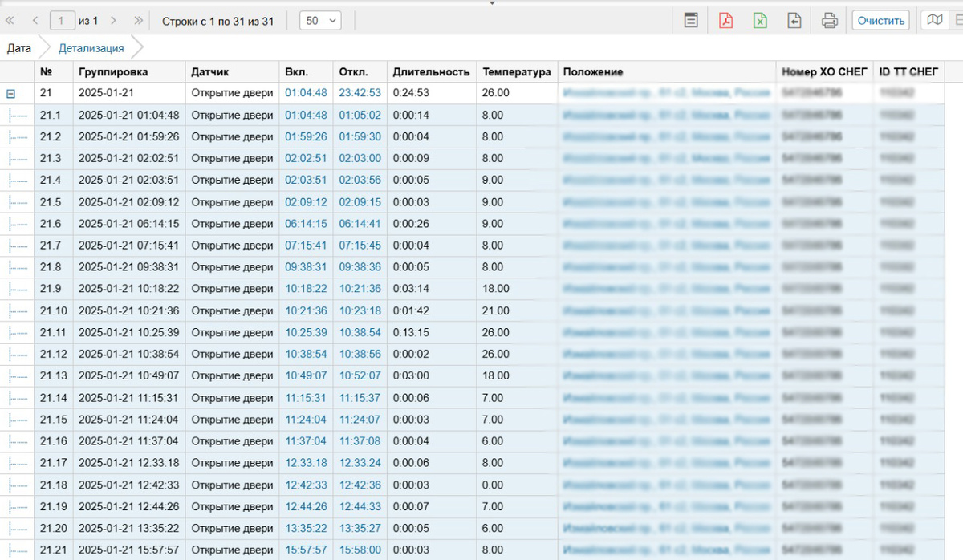Export the report to PDF
This screenshot has height=560, width=963.
pos(725,21)
